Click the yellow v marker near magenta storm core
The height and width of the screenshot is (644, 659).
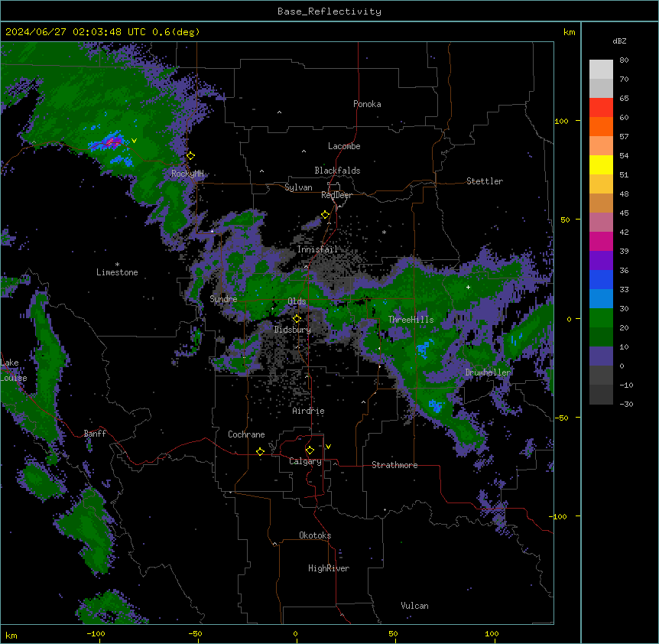coord(134,141)
